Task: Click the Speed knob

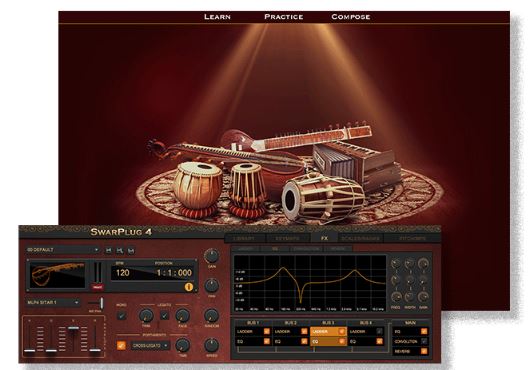Action: (212, 345)
